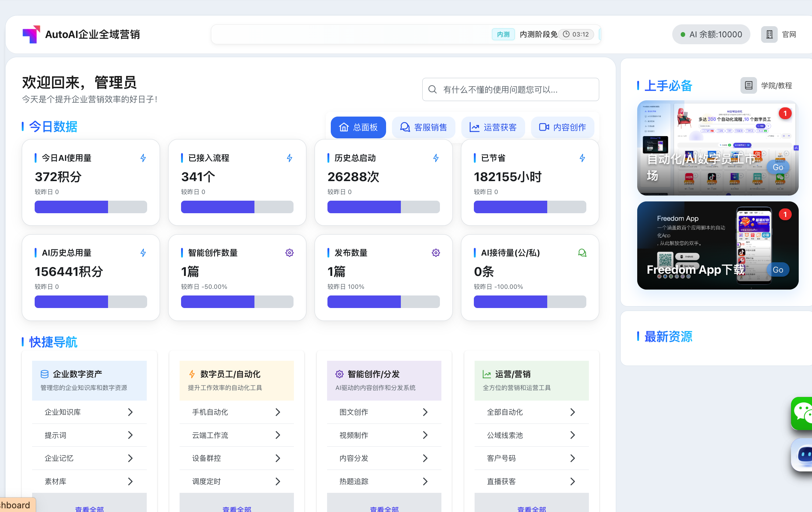Expand the 企业知识库 chevron
812x512 pixels.
(x=130, y=412)
